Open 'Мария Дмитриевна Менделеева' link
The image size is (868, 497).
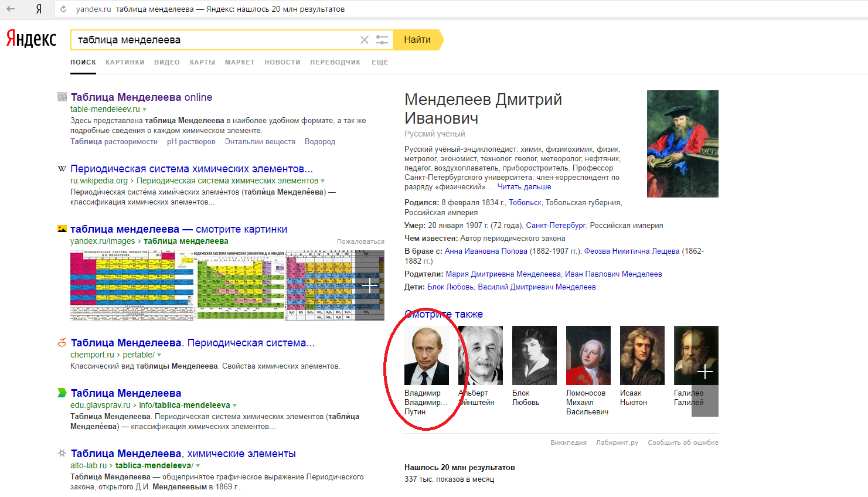[x=503, y=274]
